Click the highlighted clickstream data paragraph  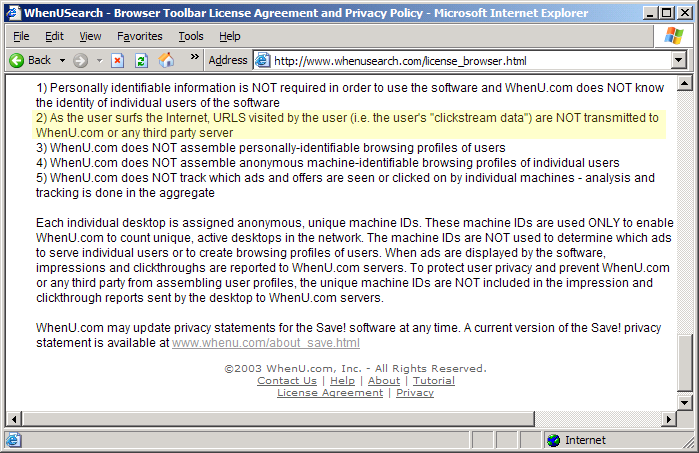[x=349, y=125]
